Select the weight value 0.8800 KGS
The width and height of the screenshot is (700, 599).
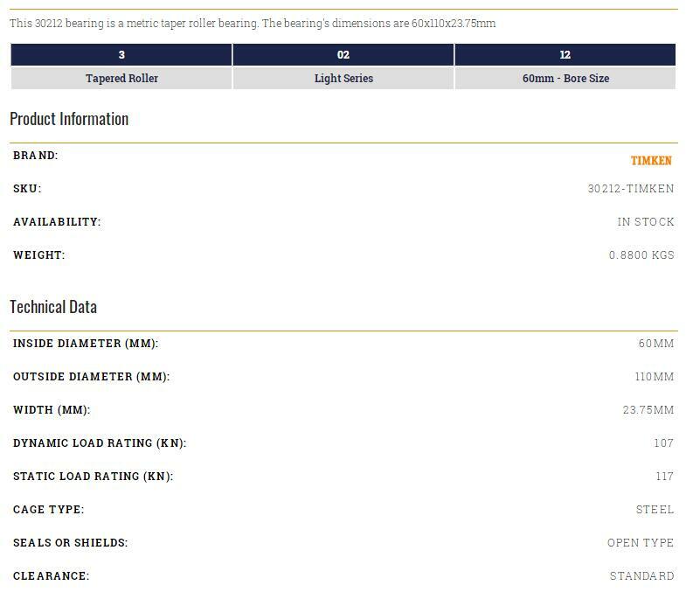641,255
